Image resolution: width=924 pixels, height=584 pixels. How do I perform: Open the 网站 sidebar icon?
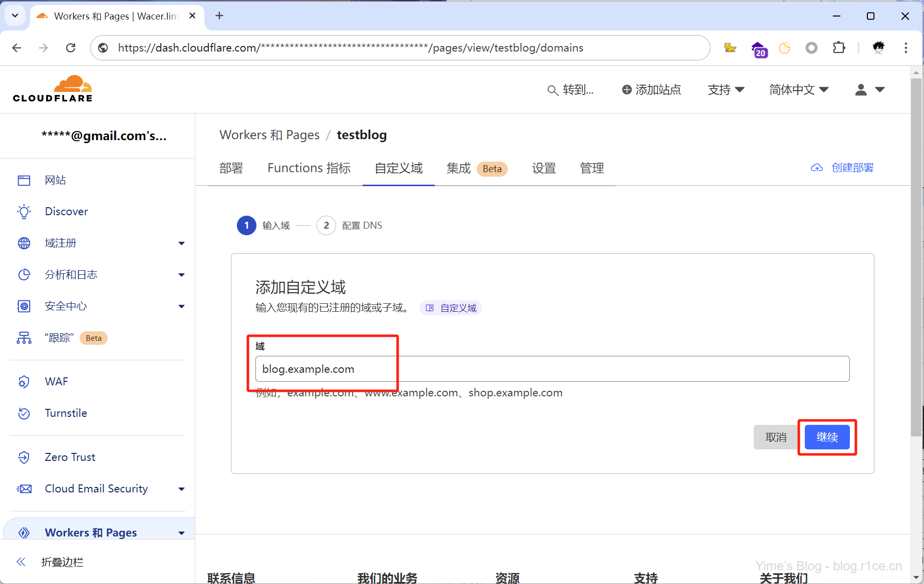click(24, 180)
